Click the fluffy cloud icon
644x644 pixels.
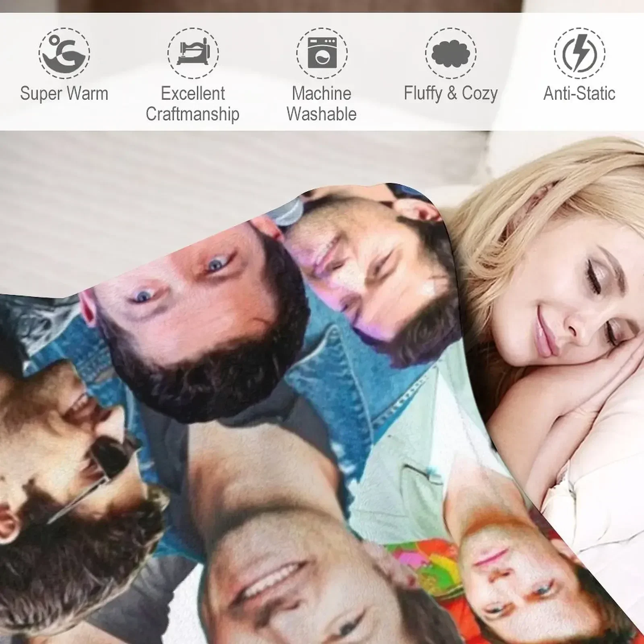(x=451, y=53)
